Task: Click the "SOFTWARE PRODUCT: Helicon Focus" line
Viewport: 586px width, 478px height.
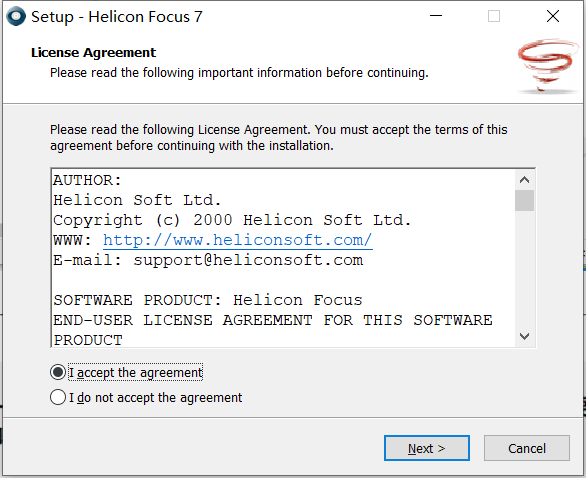Action: tap(208, 300)
